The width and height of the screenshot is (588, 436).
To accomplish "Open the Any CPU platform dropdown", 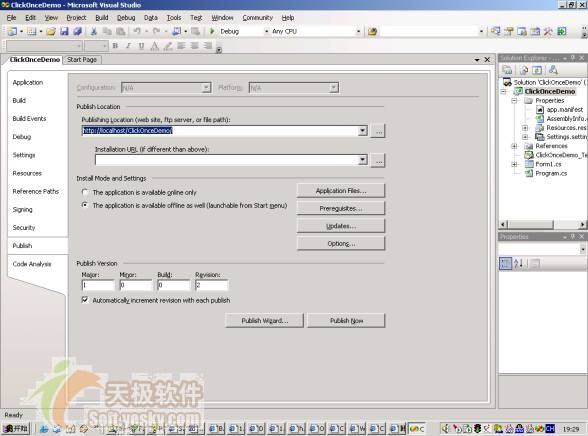I will (358, 31).
